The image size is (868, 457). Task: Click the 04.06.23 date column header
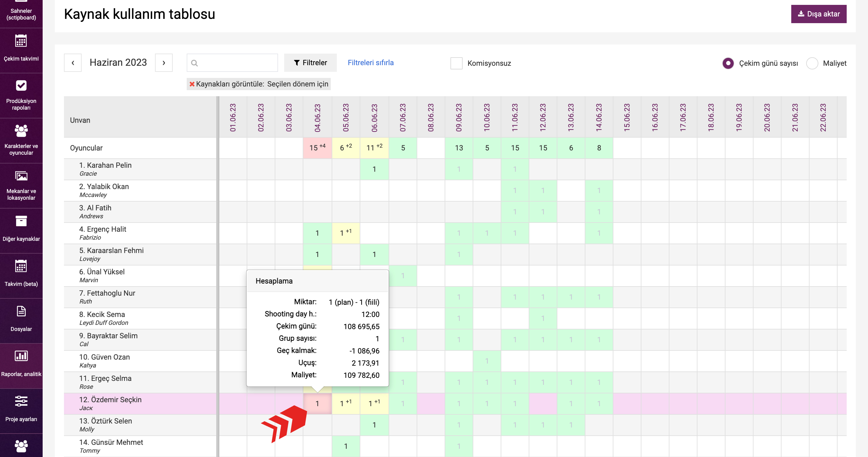[317, 118]
